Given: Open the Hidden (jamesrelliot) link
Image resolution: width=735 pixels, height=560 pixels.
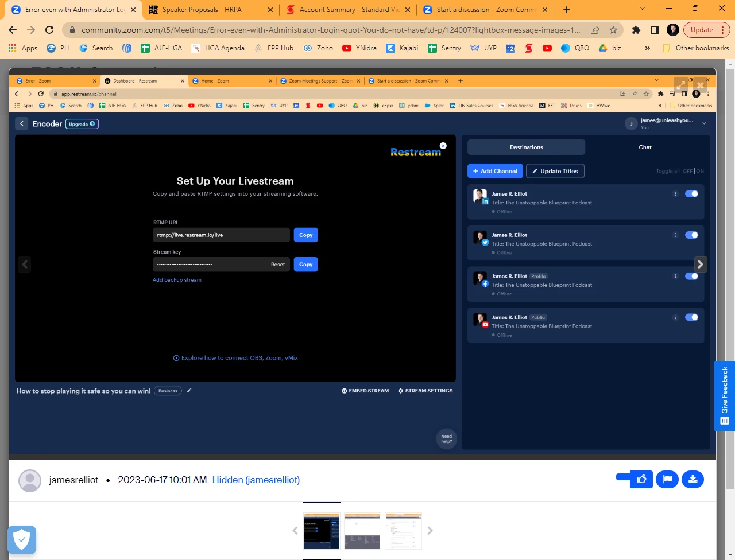Looking at the screenshot, I should pyautogui.click(x=256, y=480).
